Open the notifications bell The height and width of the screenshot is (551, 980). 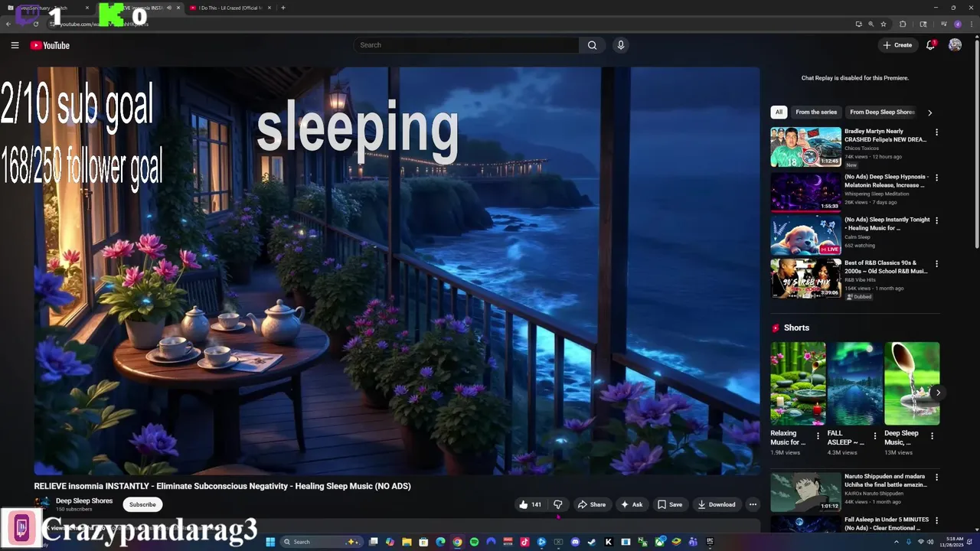[930, 45]
